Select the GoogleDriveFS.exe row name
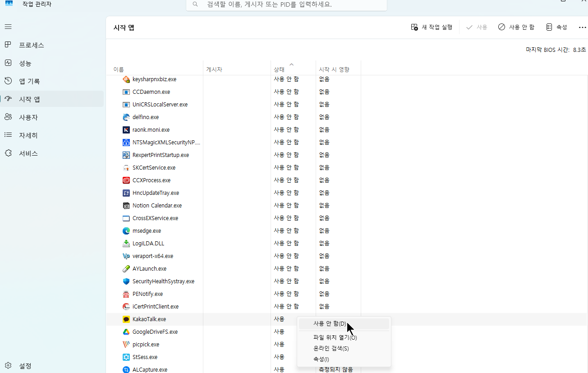This screenshot has height=373, width=588. 155,332
